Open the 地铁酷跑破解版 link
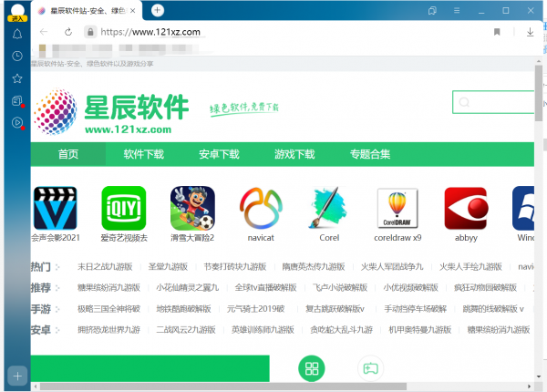 pyautogui.click(x=183, y=309)
